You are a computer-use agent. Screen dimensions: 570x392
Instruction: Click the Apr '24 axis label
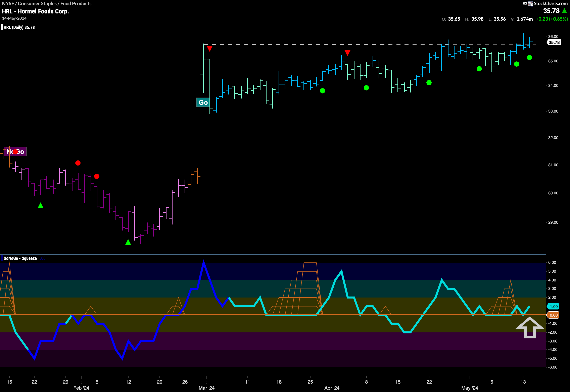(x=332, y=388)
